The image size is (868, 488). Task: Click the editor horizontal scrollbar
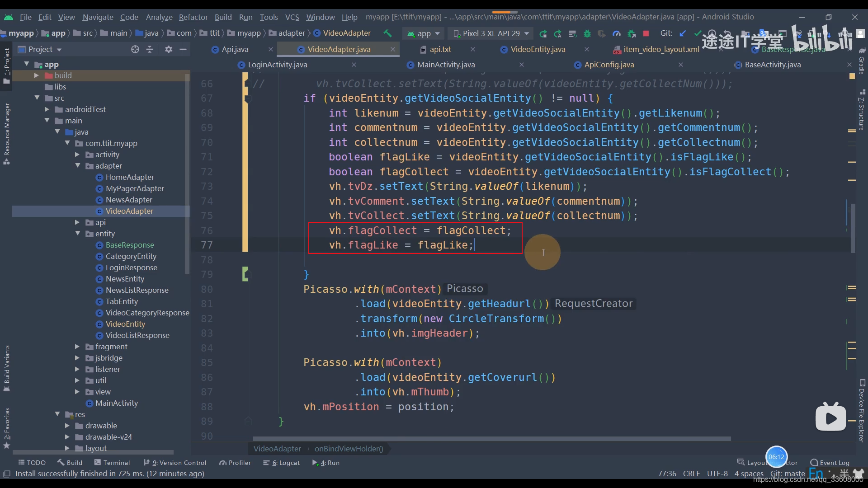point(492,439)
